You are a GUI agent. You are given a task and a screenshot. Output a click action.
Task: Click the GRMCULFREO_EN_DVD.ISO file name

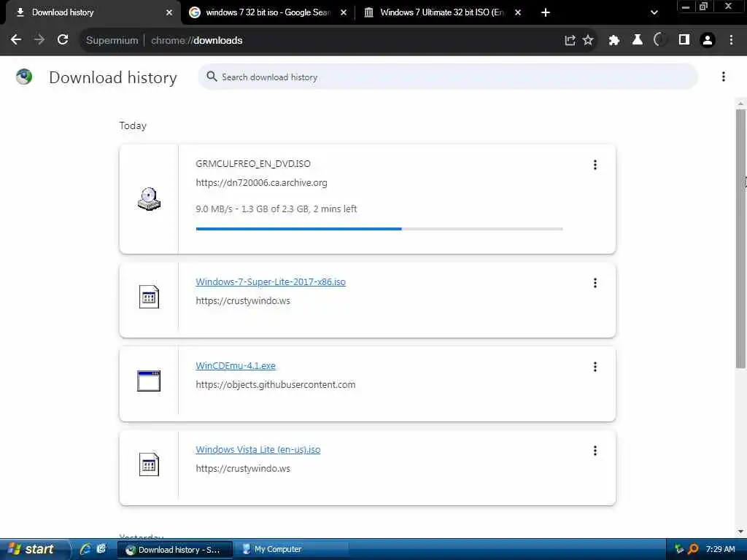pos(253,164)
